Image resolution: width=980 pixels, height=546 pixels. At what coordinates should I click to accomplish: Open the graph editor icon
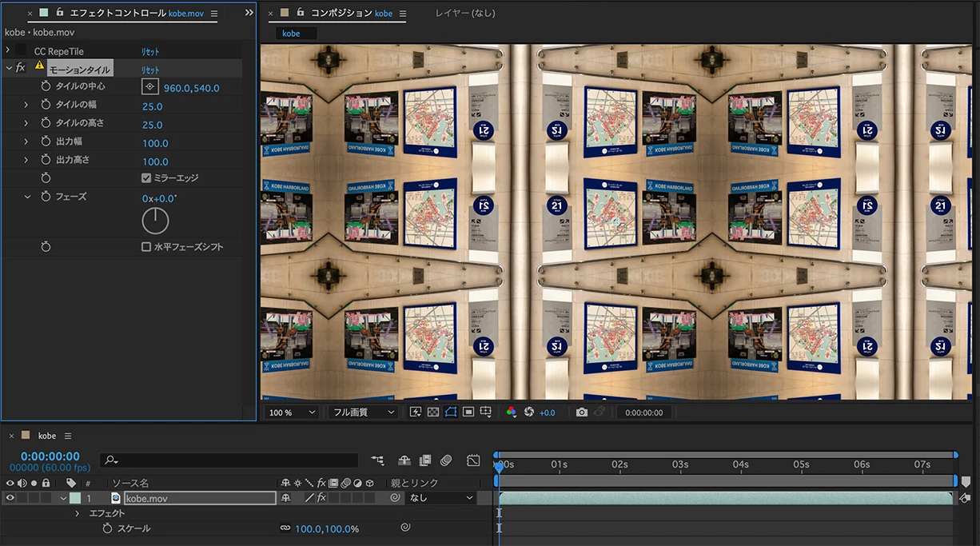(x=473, y=460)
